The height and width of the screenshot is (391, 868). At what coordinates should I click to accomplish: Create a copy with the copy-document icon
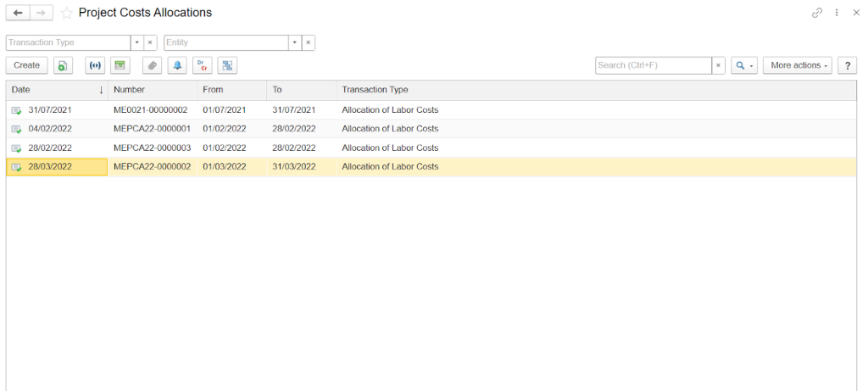click(63, 65)
